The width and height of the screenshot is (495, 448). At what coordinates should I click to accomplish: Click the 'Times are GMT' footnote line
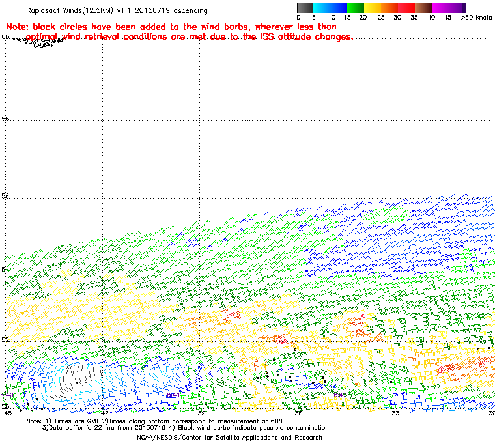click(x=154, y=421)
